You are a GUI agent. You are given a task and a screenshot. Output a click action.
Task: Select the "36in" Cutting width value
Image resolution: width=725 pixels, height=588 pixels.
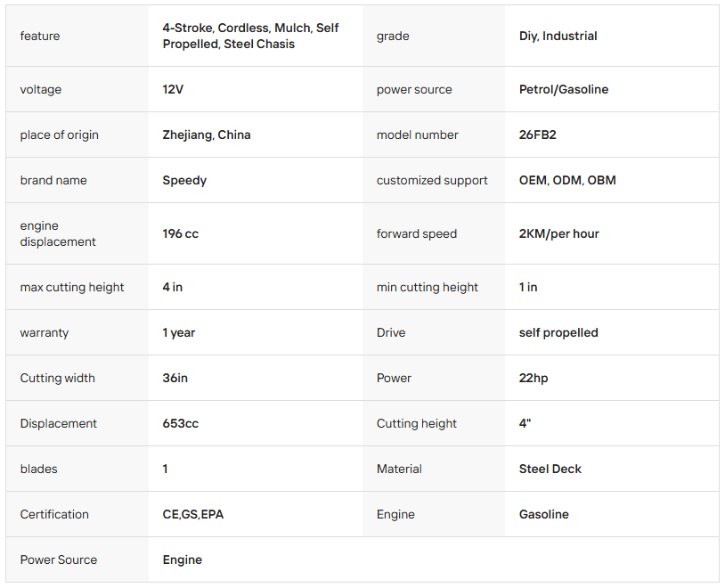click(x=175, y=379)
